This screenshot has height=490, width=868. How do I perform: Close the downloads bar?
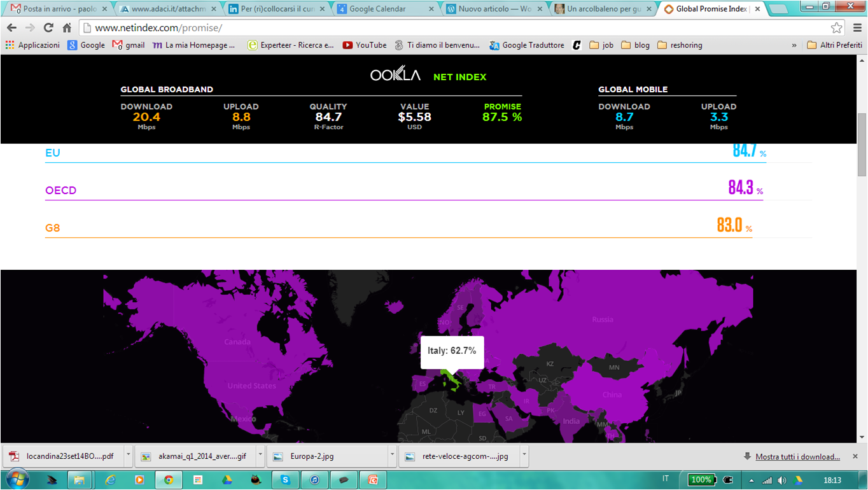[855, 456]
